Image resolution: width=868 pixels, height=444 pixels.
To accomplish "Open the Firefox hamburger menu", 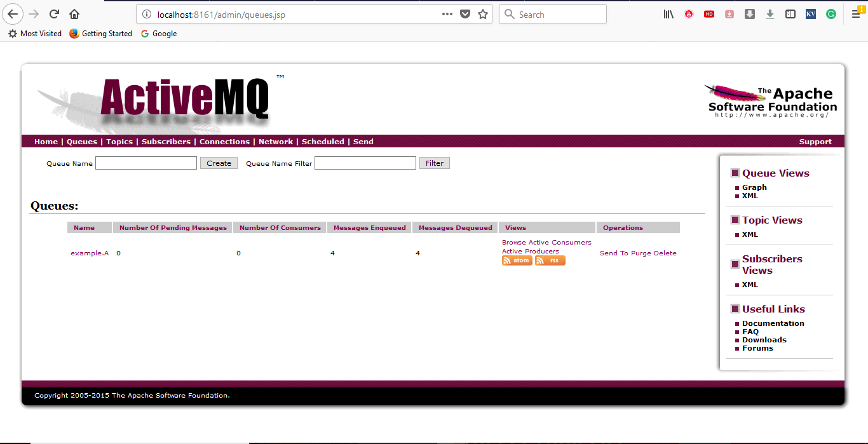I will click(x=856, y=14).
